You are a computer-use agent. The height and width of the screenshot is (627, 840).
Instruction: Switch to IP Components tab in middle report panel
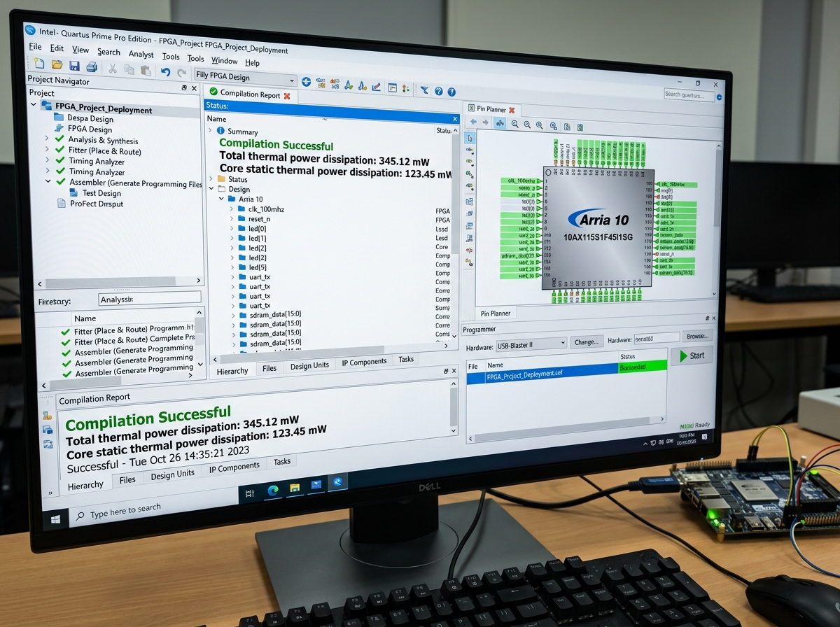click(x=364, y=362)
